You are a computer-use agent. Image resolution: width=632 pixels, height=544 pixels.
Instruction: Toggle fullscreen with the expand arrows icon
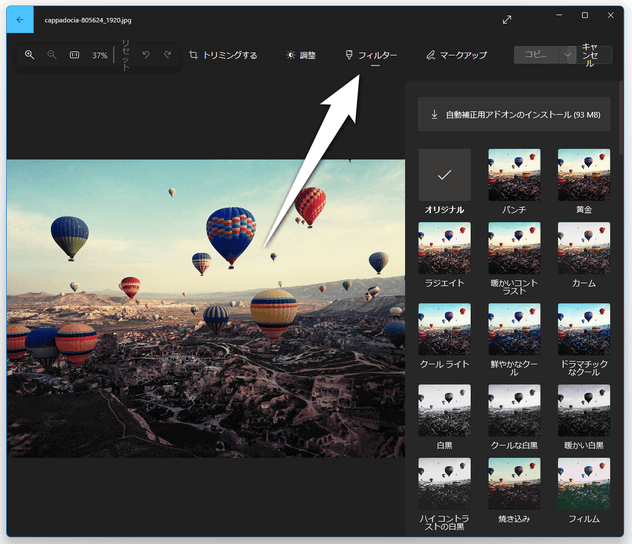coord(507,20)
